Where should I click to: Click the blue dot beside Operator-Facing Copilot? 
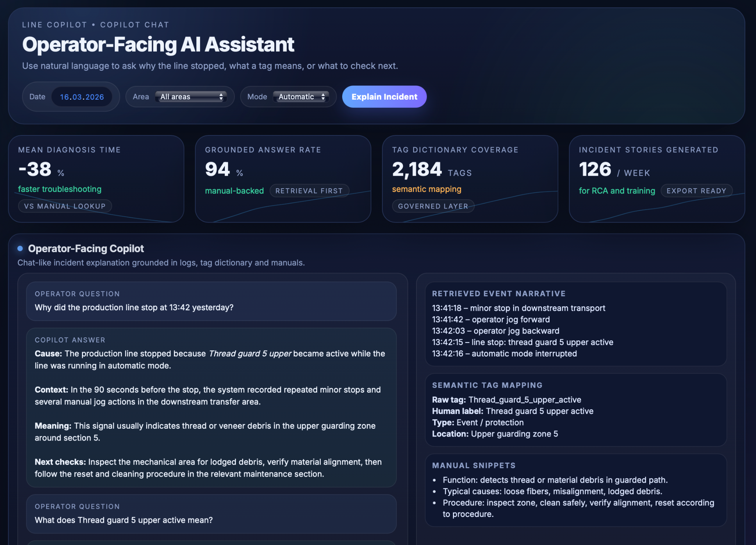(x=20, y=248)
